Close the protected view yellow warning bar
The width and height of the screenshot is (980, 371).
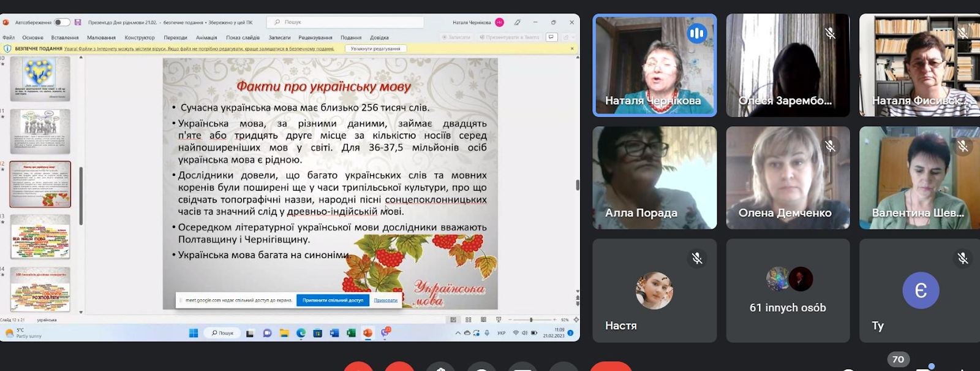point(573,48)
